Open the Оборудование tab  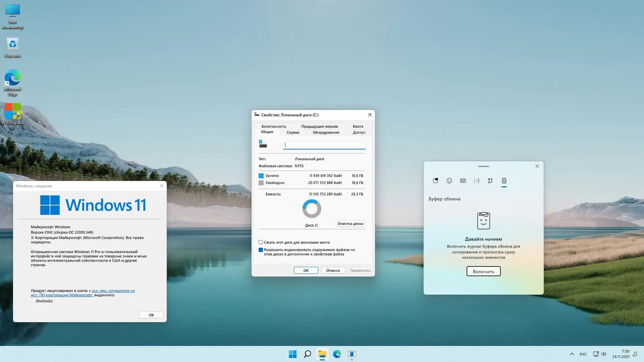coord(326,132)
